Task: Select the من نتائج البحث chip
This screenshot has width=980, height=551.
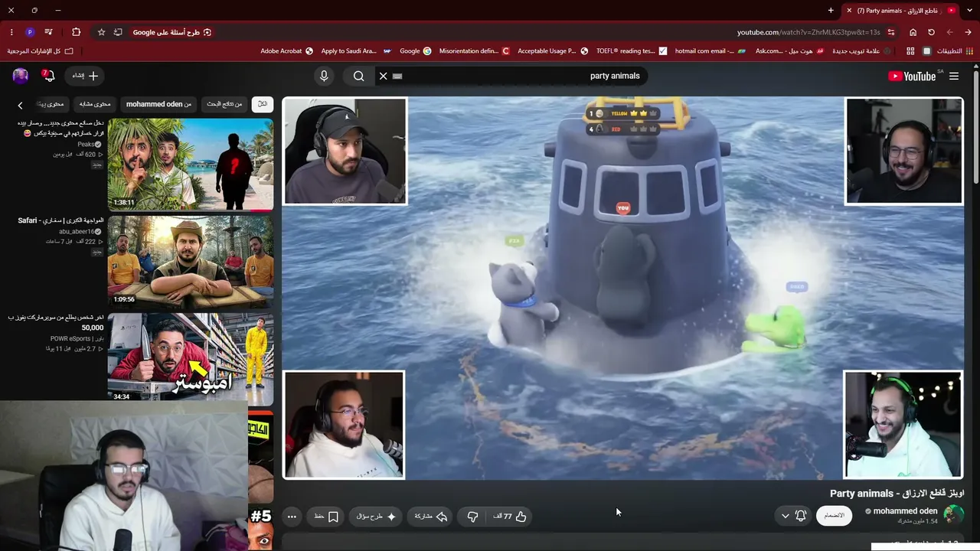Action: pos(225,104)
